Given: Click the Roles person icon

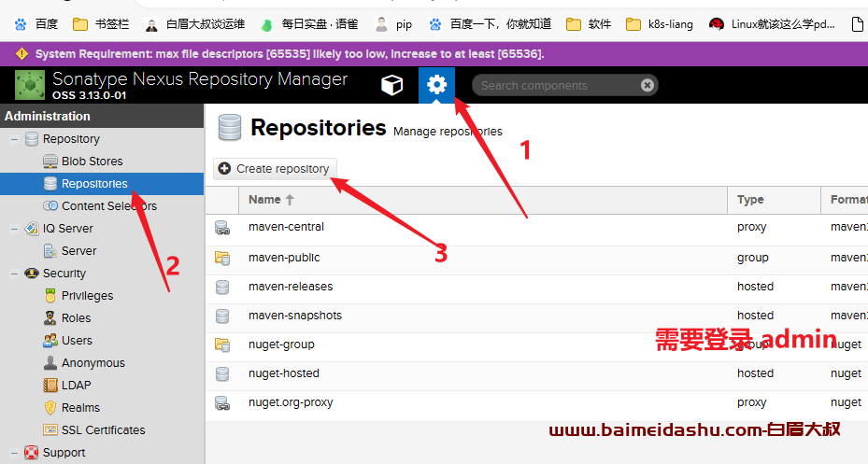Looking at the screenshot, I should [x=50, y=318].
